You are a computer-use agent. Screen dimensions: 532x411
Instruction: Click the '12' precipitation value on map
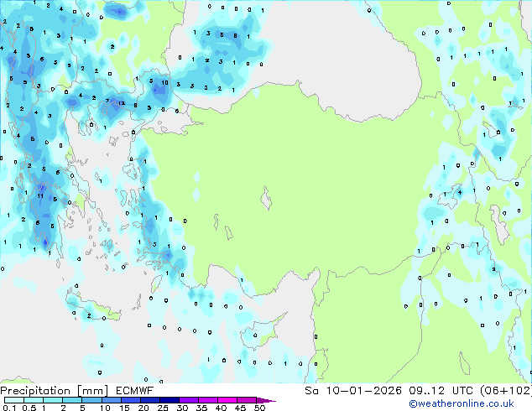(122, 103)
